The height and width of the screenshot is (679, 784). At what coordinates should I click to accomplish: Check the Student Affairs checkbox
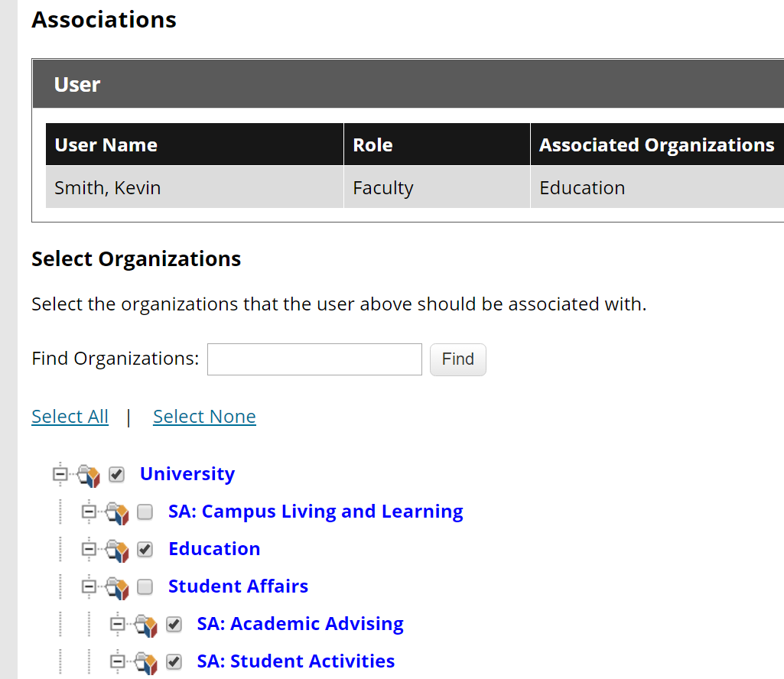pyautogui.click(x=145, y=586)
